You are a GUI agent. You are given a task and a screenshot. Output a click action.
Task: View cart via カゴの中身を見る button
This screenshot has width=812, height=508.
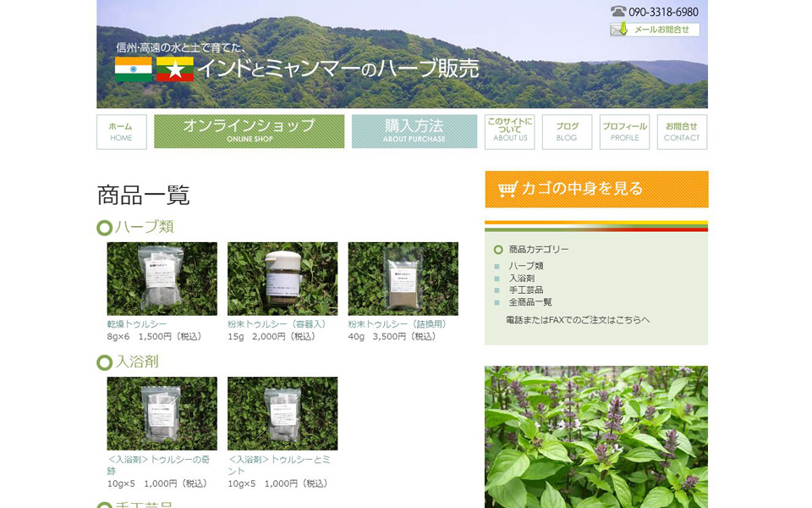click(x=596, y=189)
